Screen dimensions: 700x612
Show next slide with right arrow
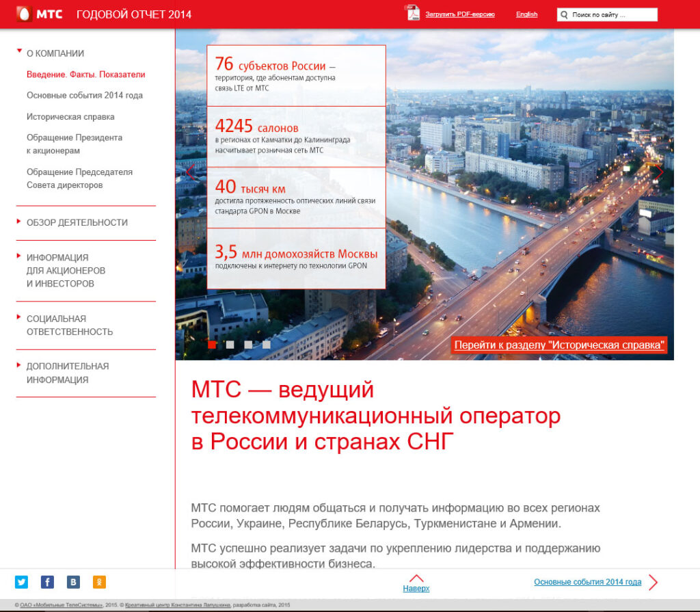click(x=659, y=172)
